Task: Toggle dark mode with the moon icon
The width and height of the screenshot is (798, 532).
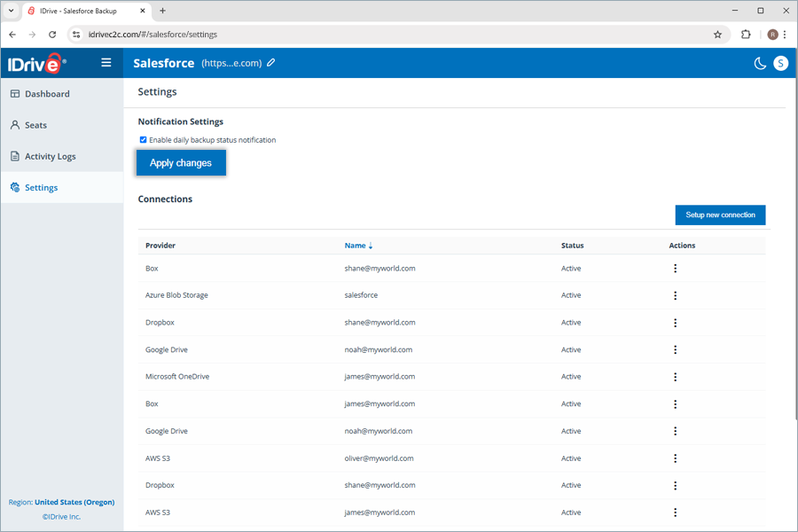Action: (760, 63)
